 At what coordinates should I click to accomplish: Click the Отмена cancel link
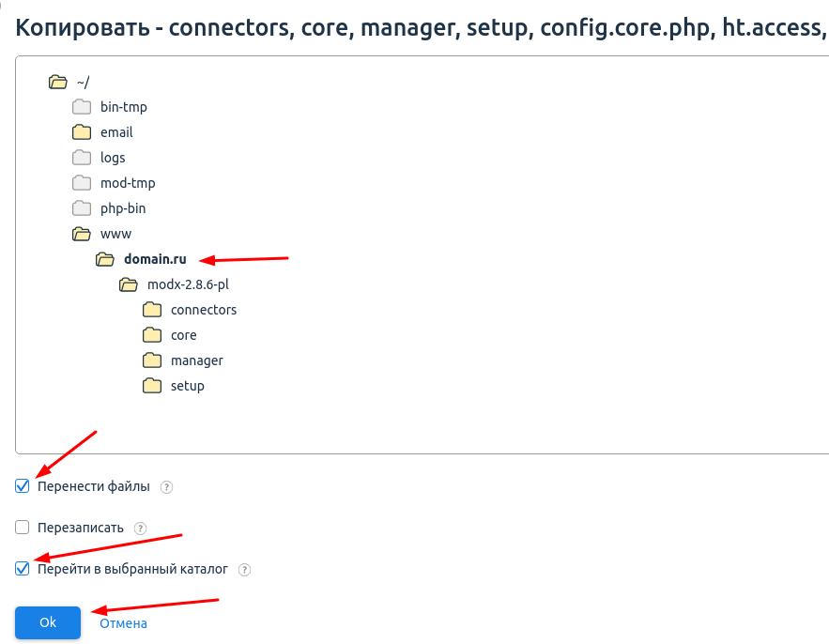(x=123, y=623)
